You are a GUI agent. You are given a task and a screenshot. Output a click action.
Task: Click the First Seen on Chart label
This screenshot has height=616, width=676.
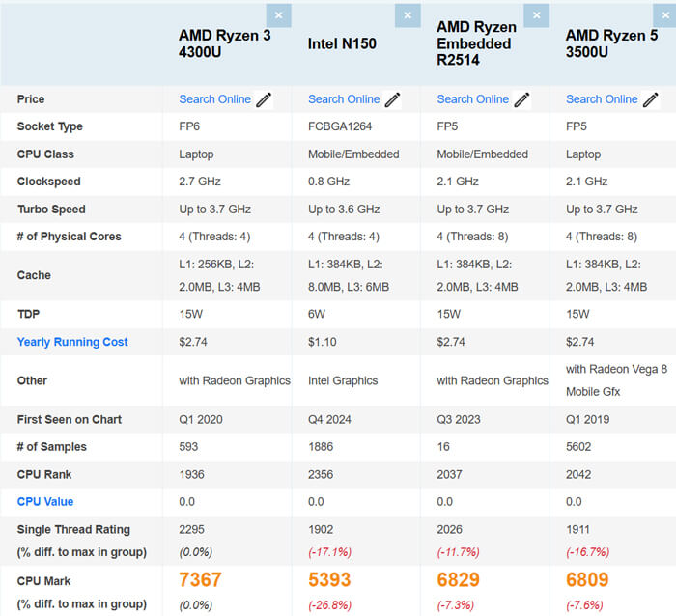[x=70, y=419]
